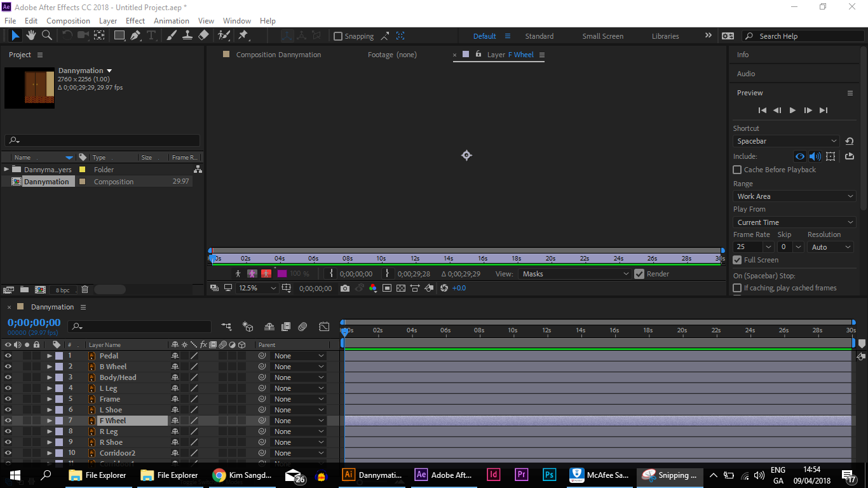Toggle transparency grid in Layer viewer
This screenshot has height=488, width=868.
pos(401,288)
